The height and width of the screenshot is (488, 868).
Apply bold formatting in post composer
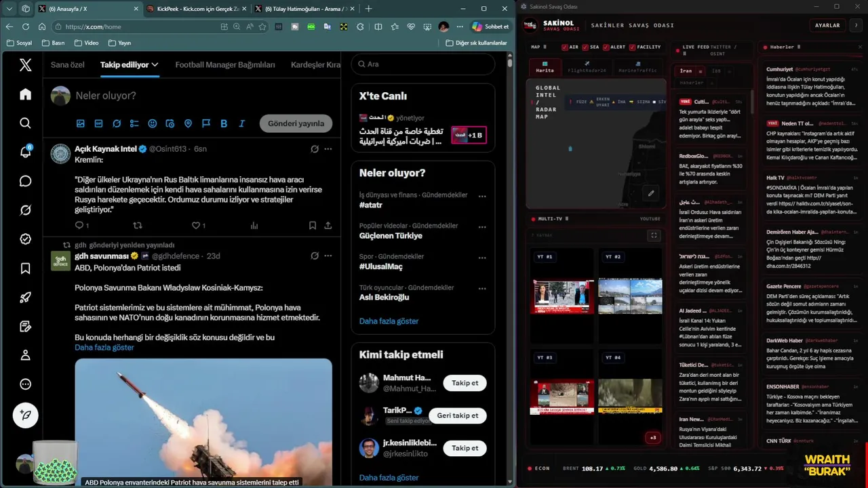click(224, 123)
